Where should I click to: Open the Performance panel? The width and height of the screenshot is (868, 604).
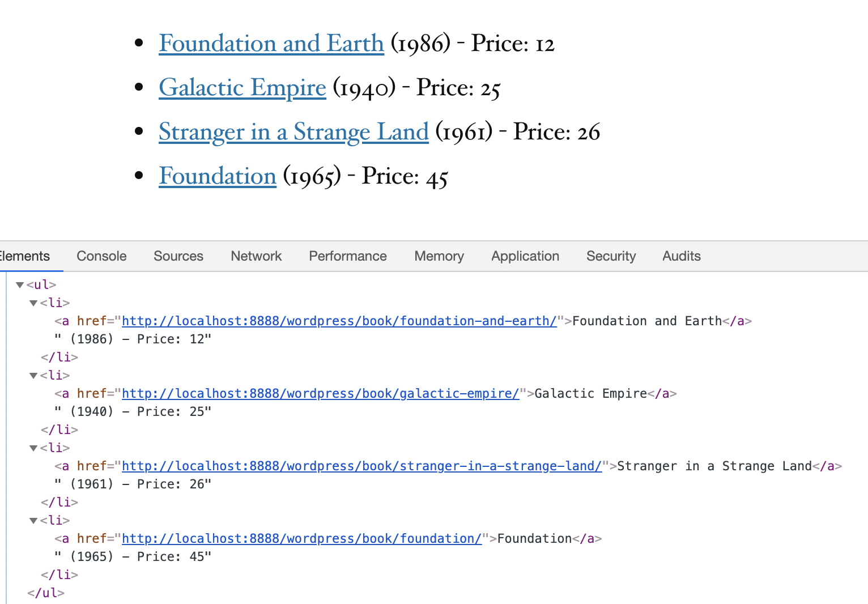point(347,256)
